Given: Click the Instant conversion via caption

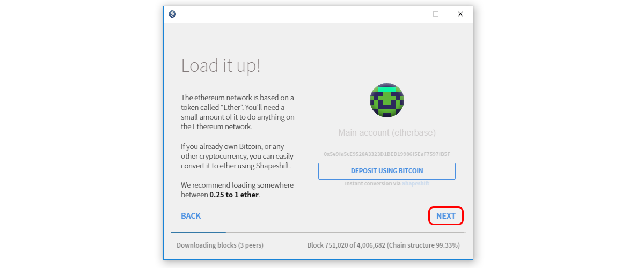Looking at the screenshot, I should tap(373, 183).
